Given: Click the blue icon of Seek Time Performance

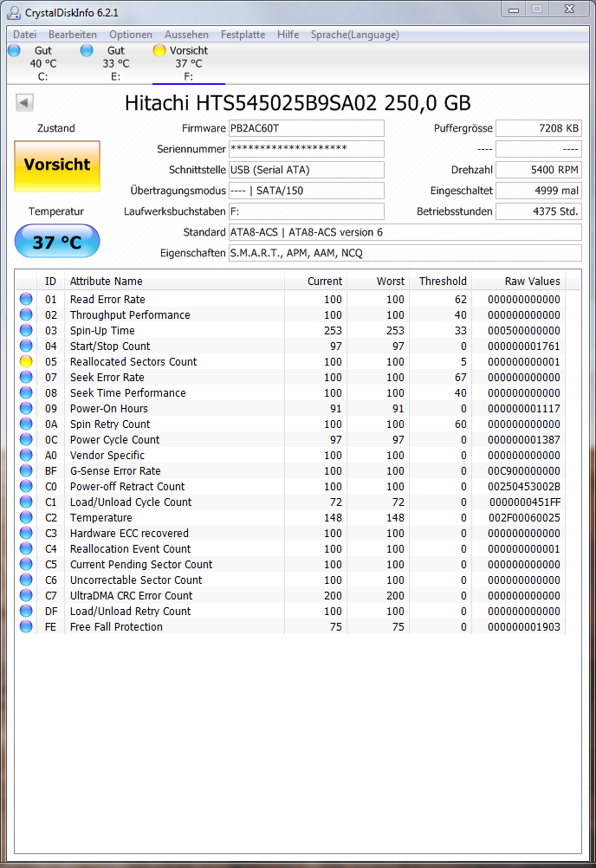Looking at the screenshot, I should coord(26,392).
